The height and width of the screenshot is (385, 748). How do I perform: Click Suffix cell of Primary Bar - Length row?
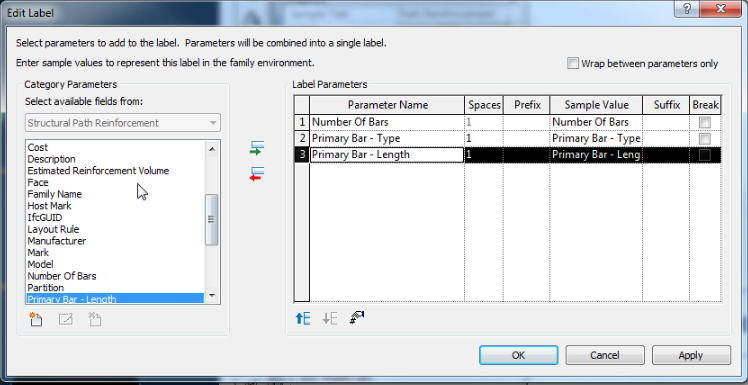666,155
